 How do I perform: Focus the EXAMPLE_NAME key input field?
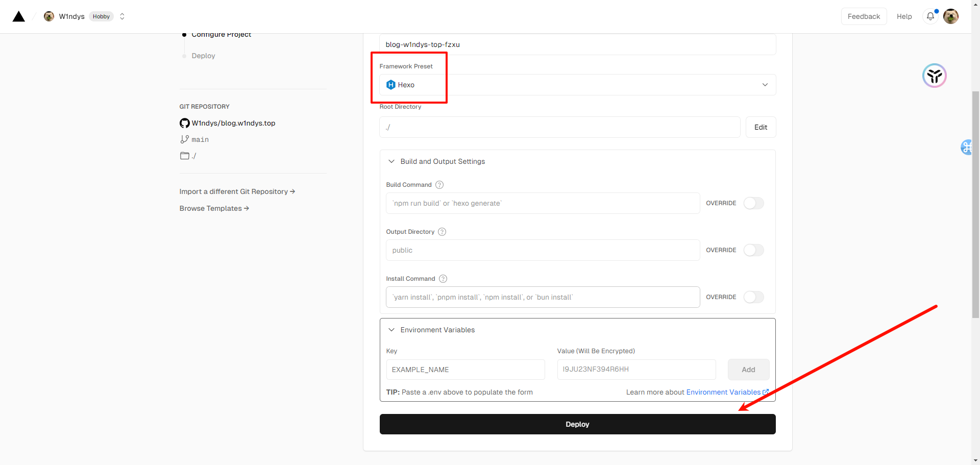point(465,370)
